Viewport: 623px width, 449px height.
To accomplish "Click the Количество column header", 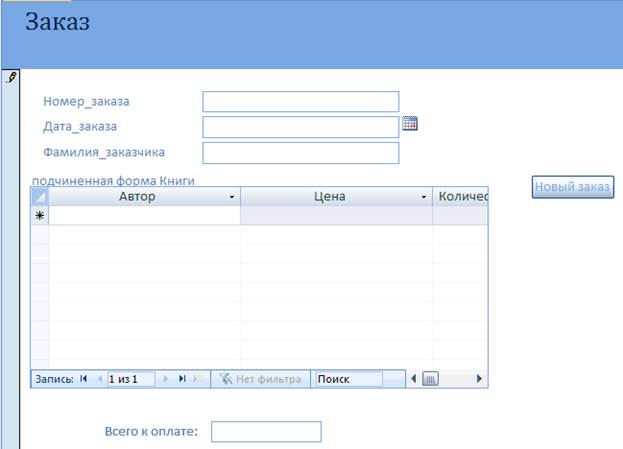I will [x=460, y=196].
